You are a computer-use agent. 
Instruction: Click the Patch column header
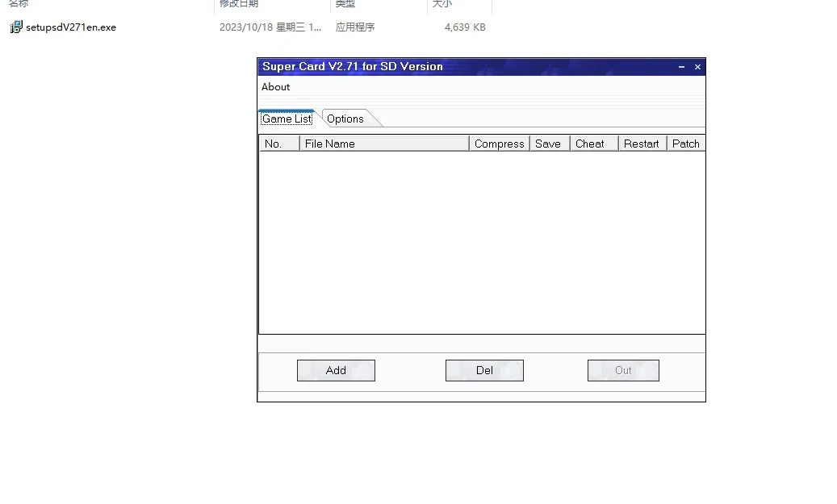pos(686,144)
